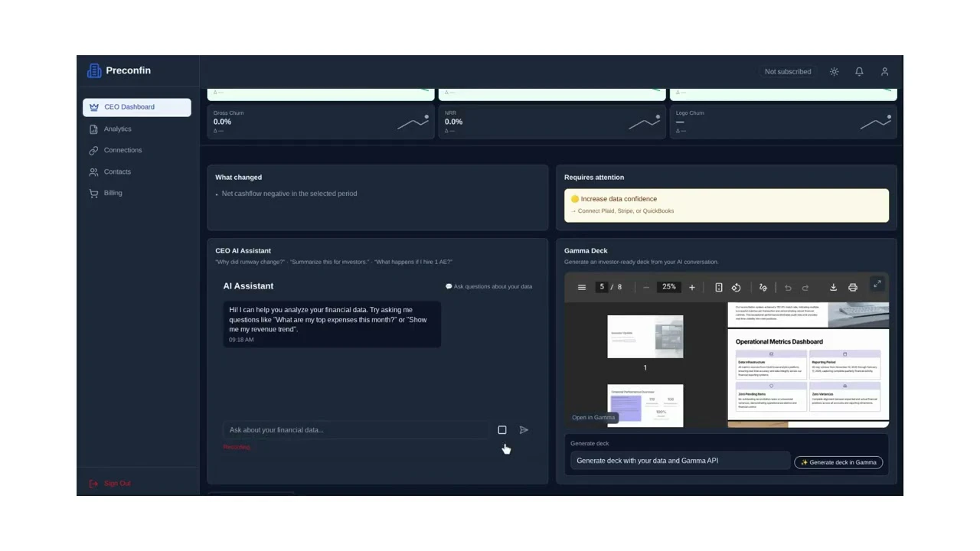The height and width of the screenshot is (551, 980).
Task: Click the "Why did runway change?" suggestion
Action: [250, 262]
